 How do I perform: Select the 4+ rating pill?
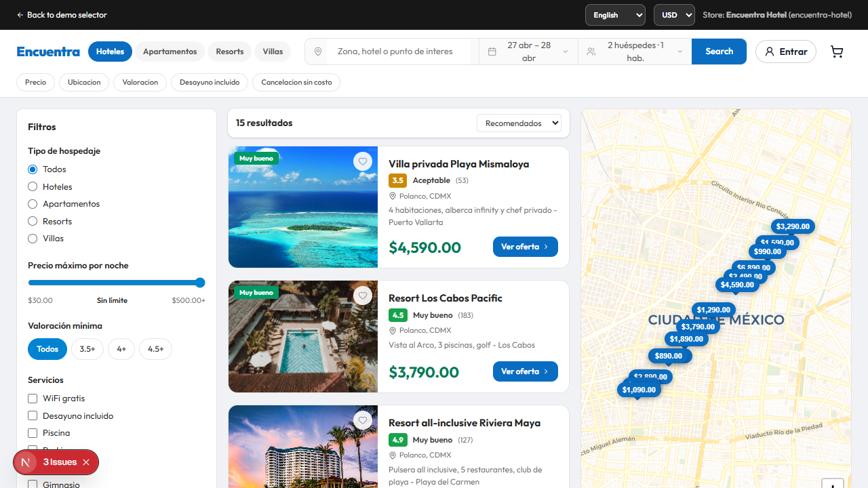point(121,349)
